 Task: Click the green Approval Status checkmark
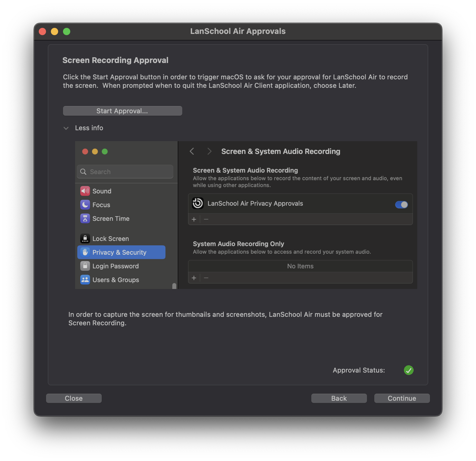pyautogui.click(x=408, y=370)
